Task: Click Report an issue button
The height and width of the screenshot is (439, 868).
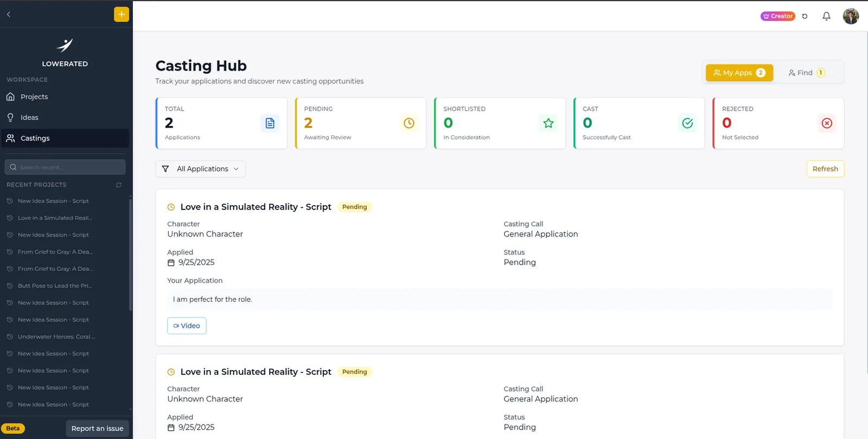Action: coord(98,428)
